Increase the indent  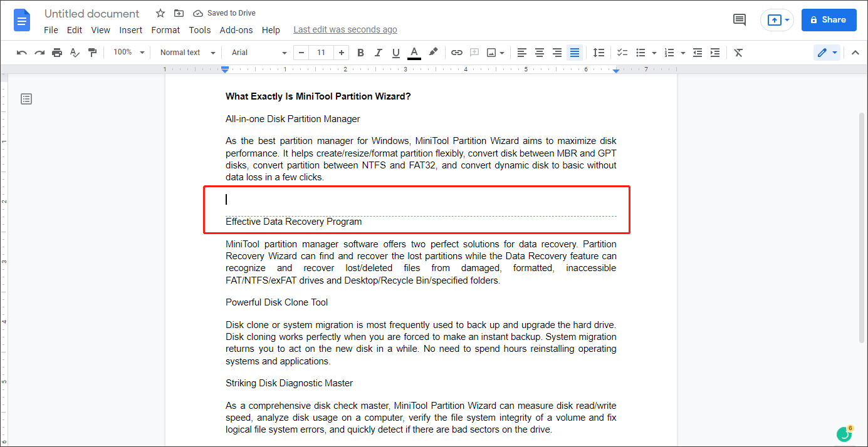[x=715, y=53]
